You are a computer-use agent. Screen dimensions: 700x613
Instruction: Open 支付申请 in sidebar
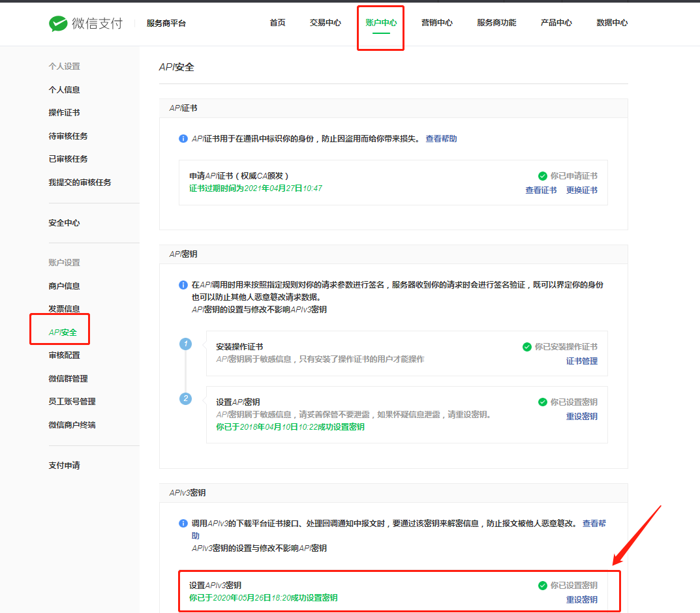tap(65, 466)
